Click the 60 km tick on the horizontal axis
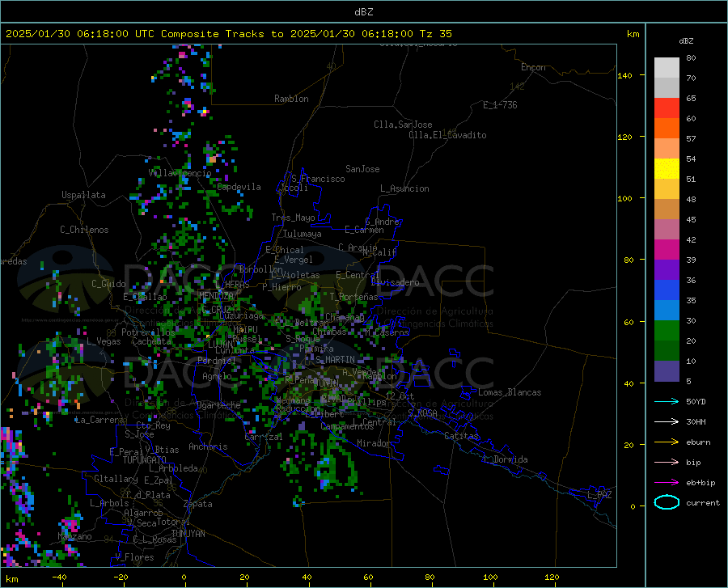This screenshot has width=728, height=588. [368, 577]
